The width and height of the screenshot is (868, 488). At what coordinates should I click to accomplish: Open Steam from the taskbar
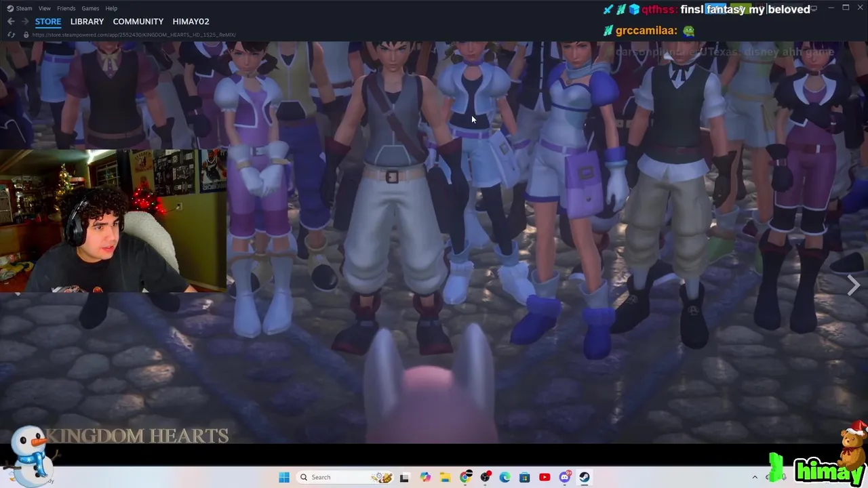click(x=585, y=477)
